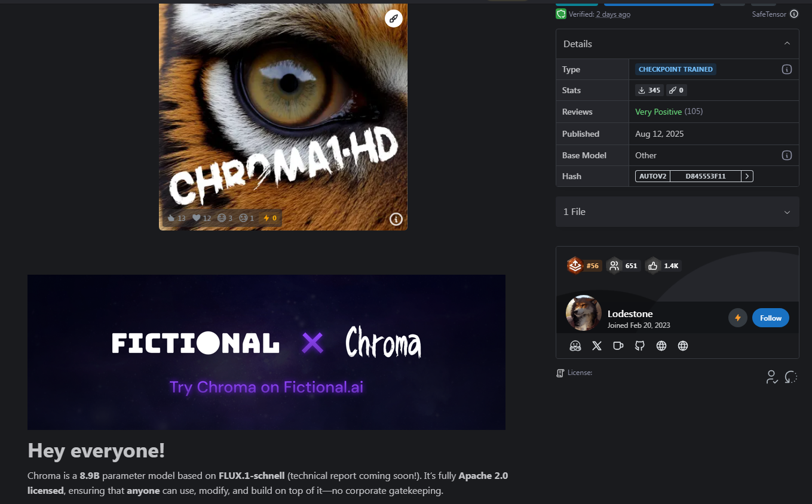Copy the D845553F11 hash value
Viewport: 812px width, 504px height.
coord(706,176)
